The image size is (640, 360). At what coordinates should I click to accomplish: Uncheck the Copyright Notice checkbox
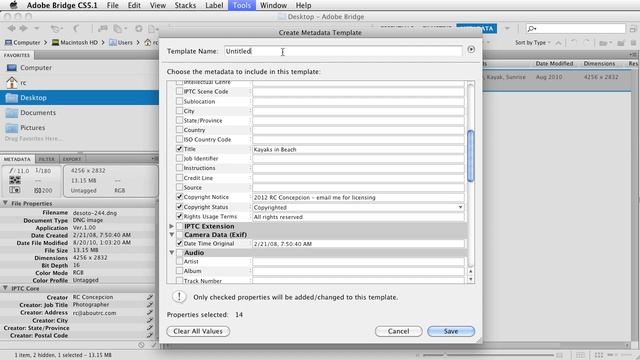point(179,197)
